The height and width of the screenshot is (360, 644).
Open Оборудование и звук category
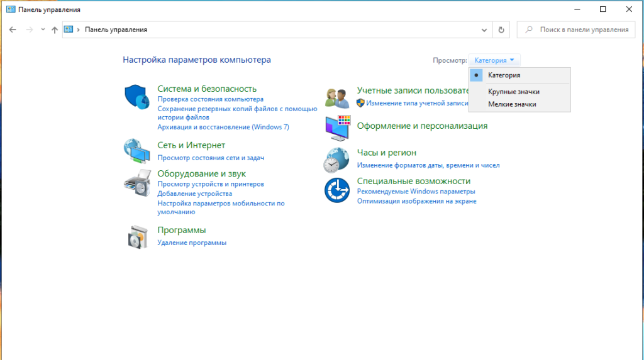pyautogui.click(x=202, y=173)
